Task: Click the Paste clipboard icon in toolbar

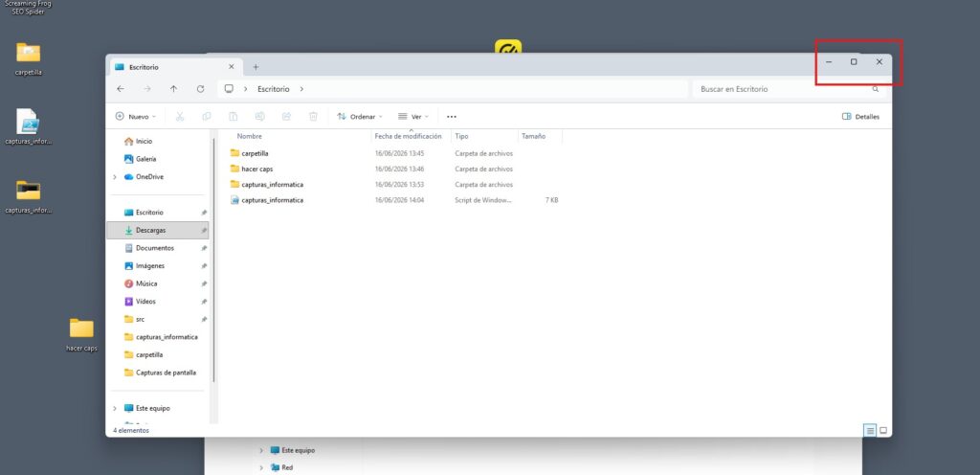Action: click(x=234, y=116)
